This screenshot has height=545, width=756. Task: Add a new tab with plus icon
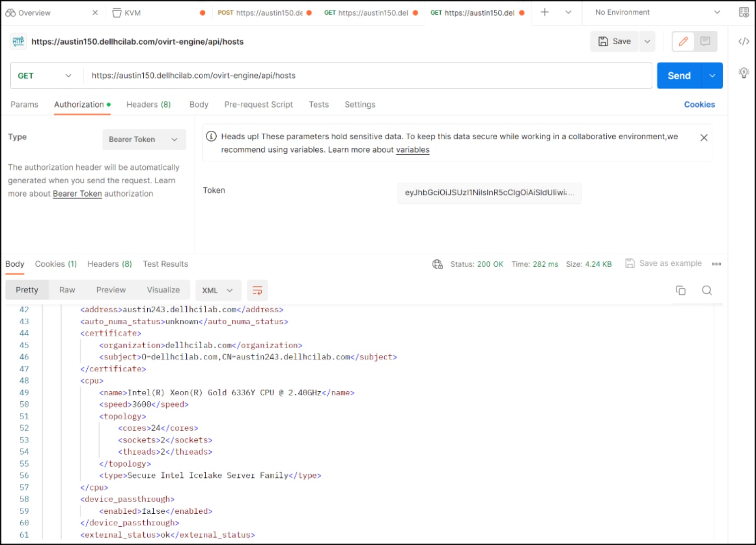pyautogui.click(x=544, y=12)
